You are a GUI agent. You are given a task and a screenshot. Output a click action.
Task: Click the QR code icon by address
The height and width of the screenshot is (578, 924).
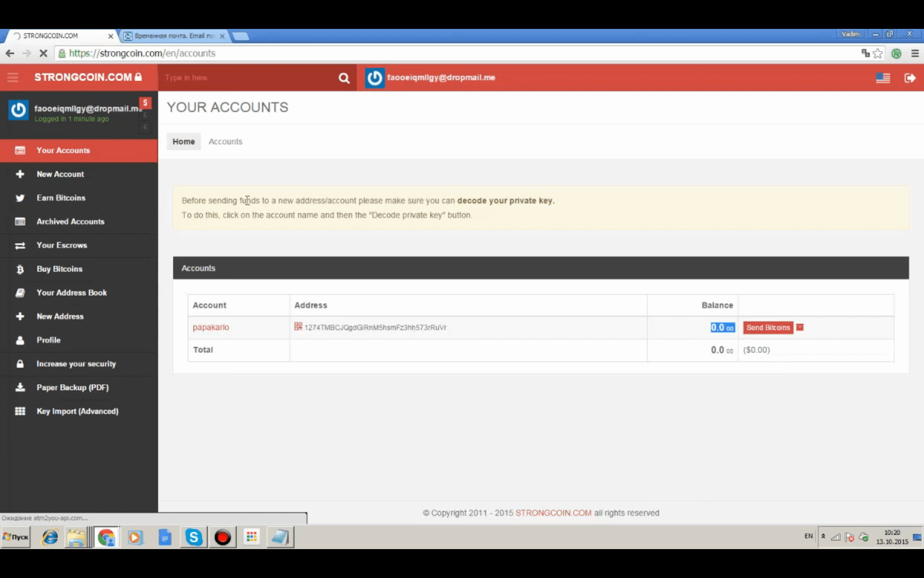coord(298,327)
